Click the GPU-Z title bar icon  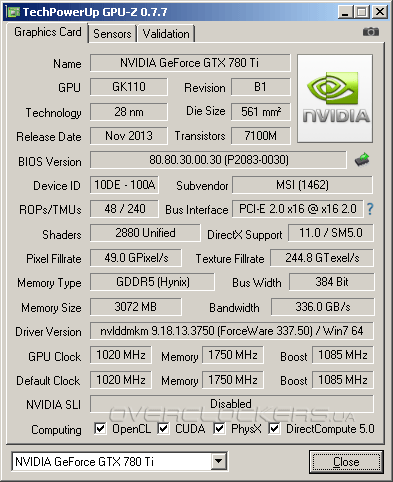tap(14, 12)
